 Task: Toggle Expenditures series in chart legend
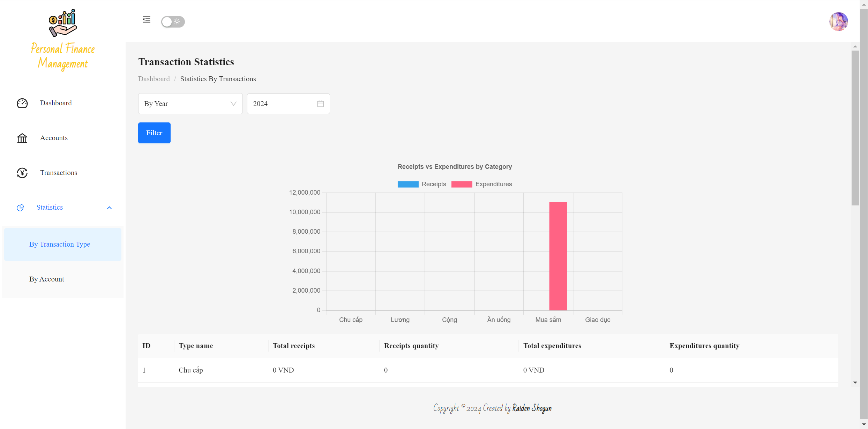(x=481, y=184)
